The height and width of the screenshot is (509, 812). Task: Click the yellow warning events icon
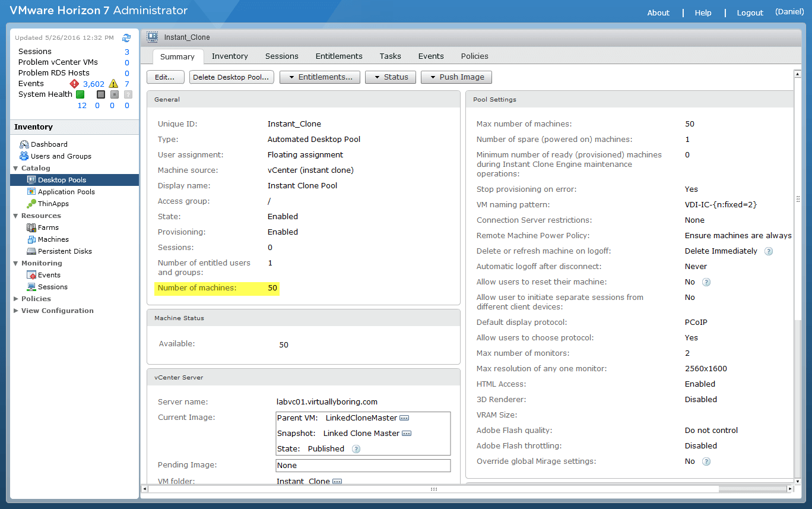[113, 84]
